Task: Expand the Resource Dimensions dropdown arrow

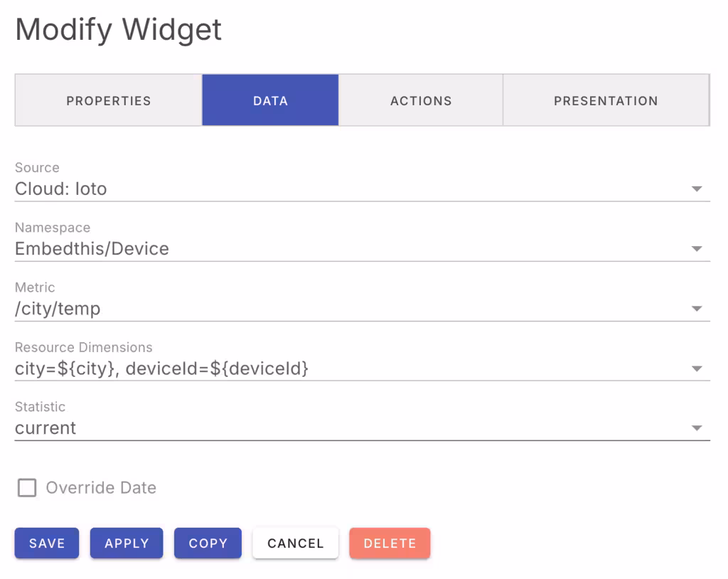Action: (x=697, y=368)
